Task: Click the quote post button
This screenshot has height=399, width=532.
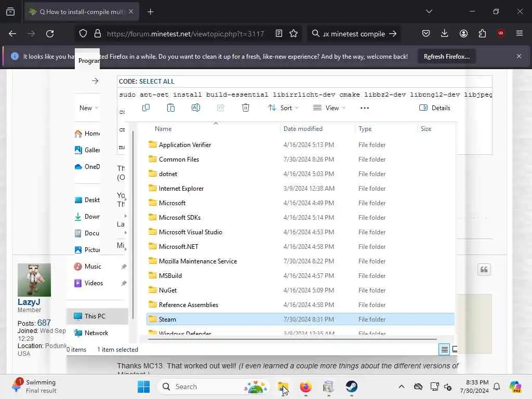Action: click(484, 270)
